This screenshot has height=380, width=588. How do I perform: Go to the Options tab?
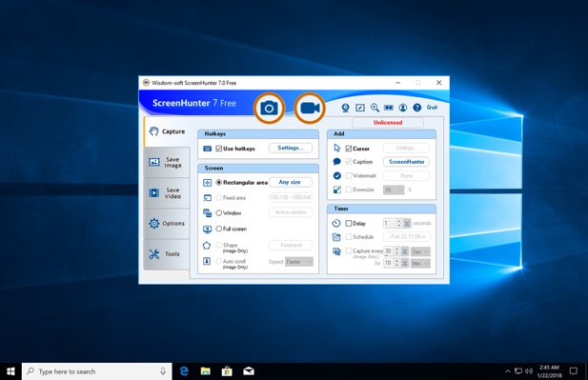click(x=167, y=224)
